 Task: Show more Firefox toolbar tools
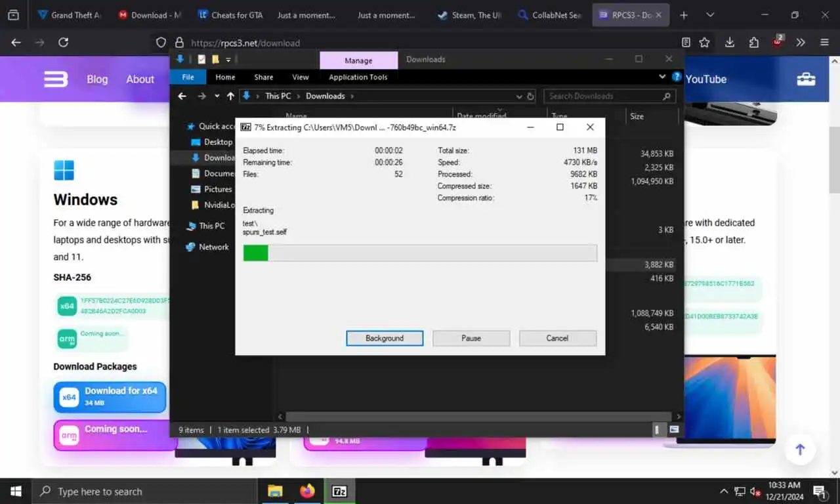coord(801,43)
